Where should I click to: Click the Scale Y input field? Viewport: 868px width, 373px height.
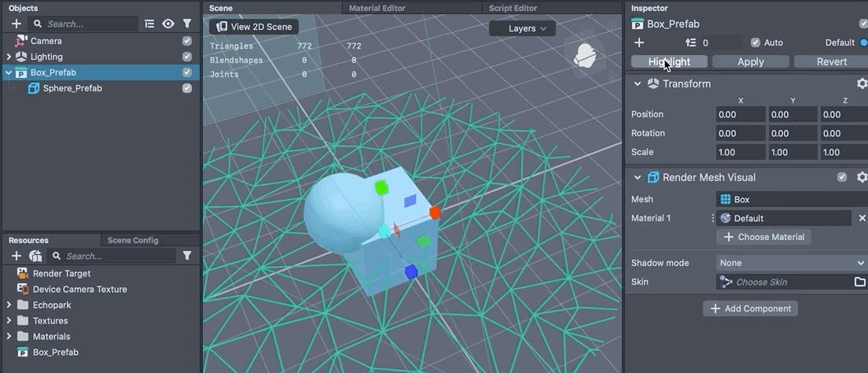(793, 153)
